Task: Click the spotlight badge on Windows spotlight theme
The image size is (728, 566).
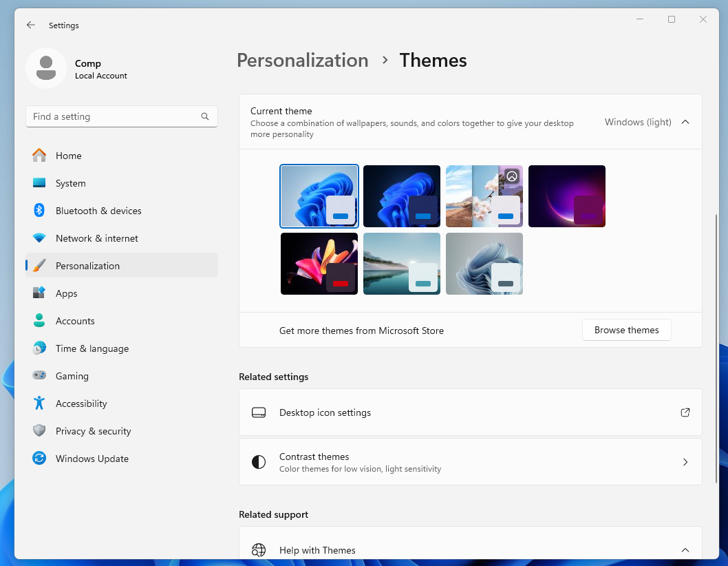Action: click(512, 176)
